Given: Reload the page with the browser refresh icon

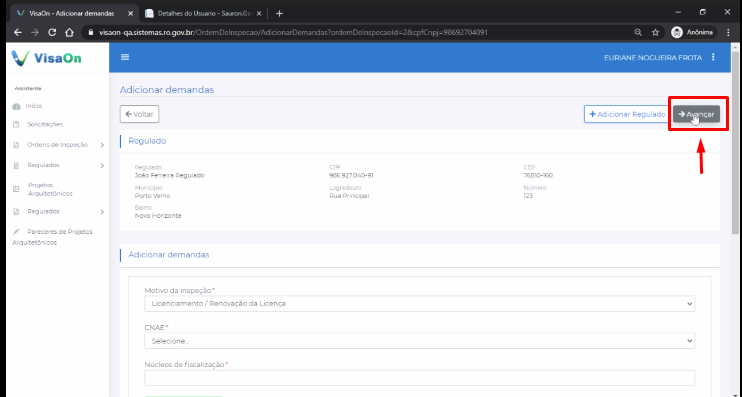Looking at the screenshot, I should 52,32.
